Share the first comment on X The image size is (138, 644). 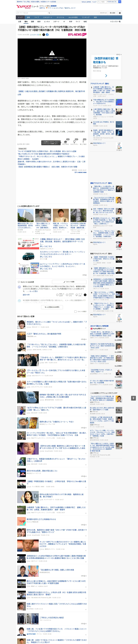click(85, 295)
